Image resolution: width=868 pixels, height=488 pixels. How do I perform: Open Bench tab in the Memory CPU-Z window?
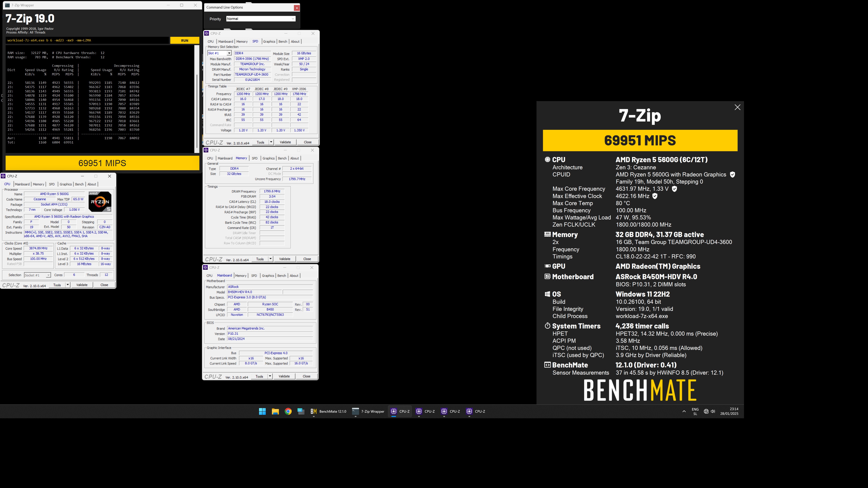tap(282, 158)
